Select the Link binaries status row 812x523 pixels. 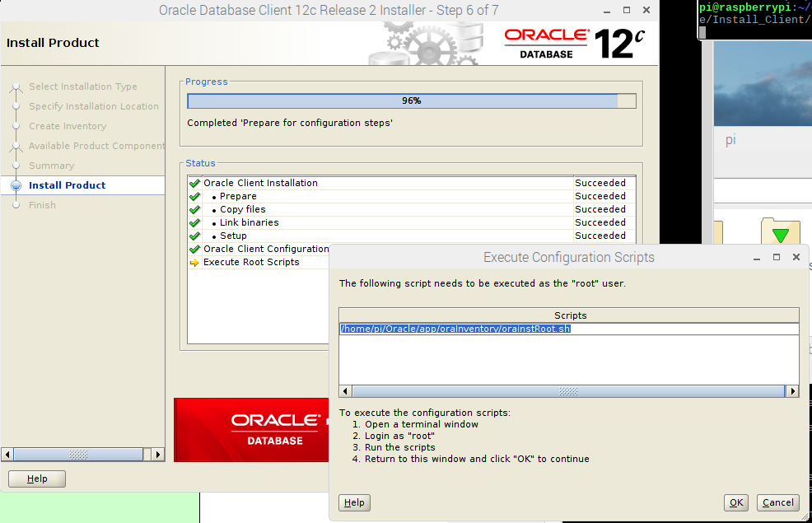coord(411,222)
